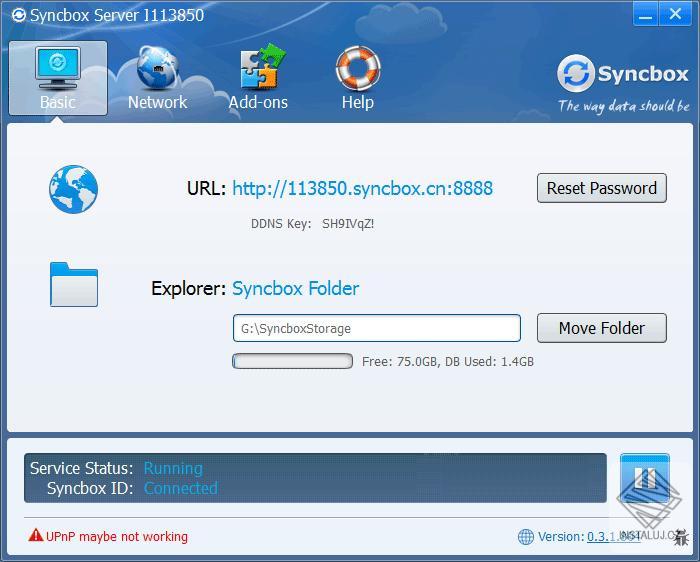This screenshot has width=700, height=562.
Task: Click the blue folder icon beside Explorer
Action: click(74, 284)
